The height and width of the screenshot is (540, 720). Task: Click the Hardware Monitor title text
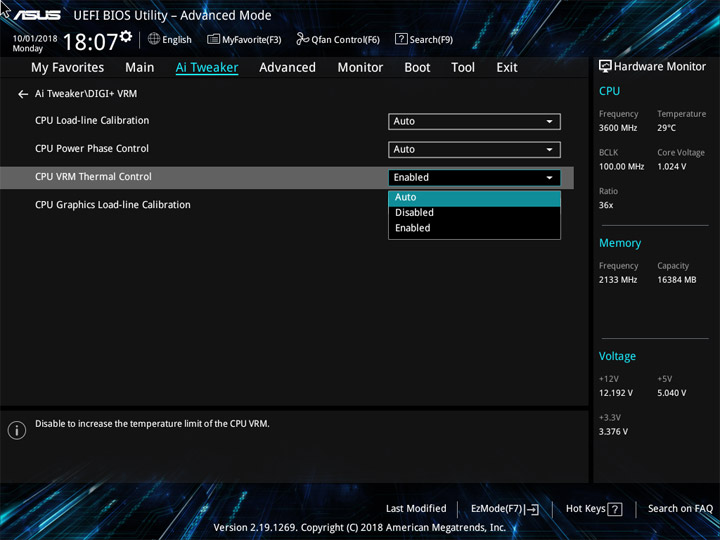[660, 67]
